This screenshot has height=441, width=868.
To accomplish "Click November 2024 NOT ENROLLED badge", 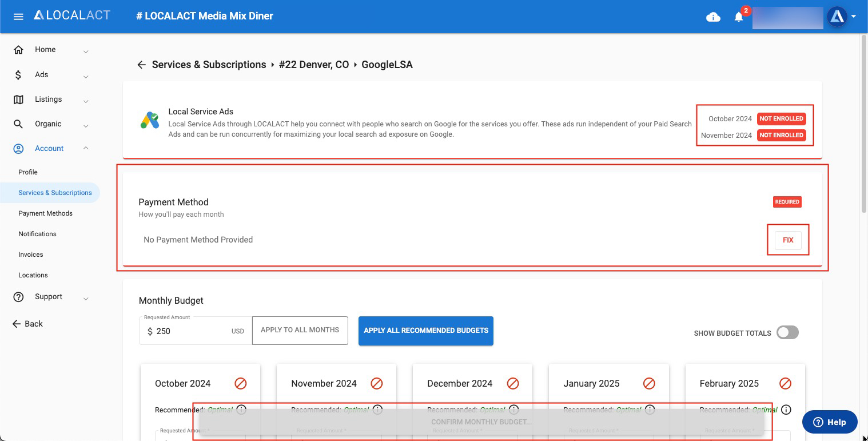I will (x=781, y=135).
